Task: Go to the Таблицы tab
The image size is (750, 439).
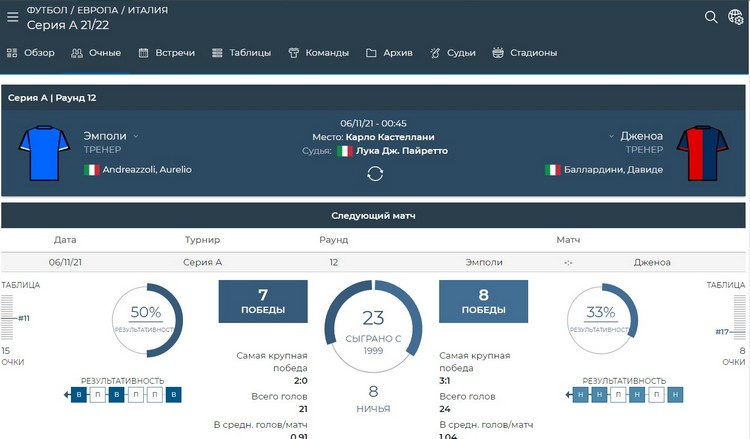Action: [x=242, y=53]
